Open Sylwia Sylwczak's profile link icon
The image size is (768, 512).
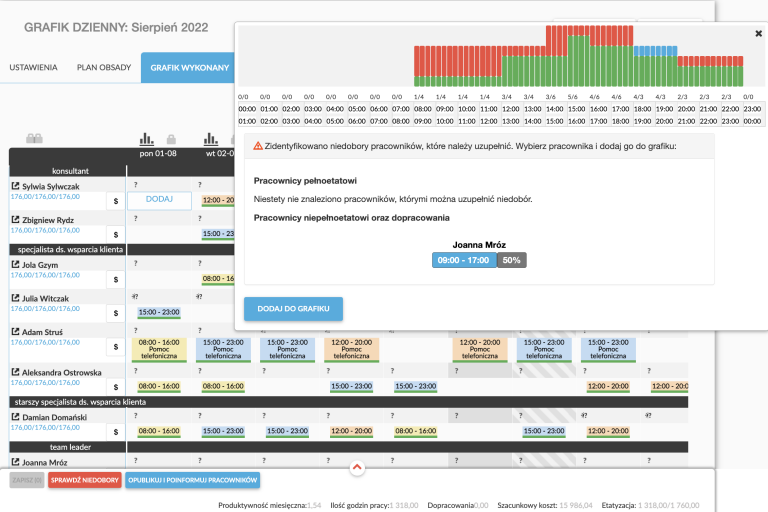point(15,186)
